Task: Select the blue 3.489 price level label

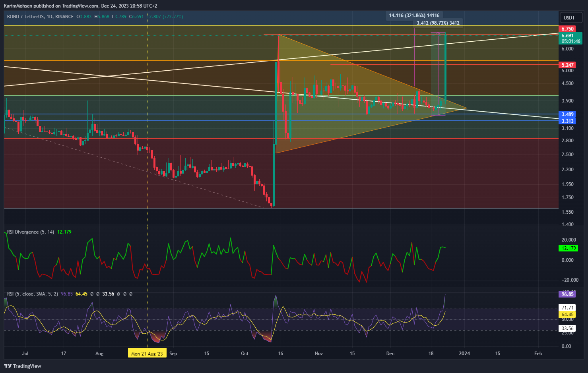Action: [567, 114]
